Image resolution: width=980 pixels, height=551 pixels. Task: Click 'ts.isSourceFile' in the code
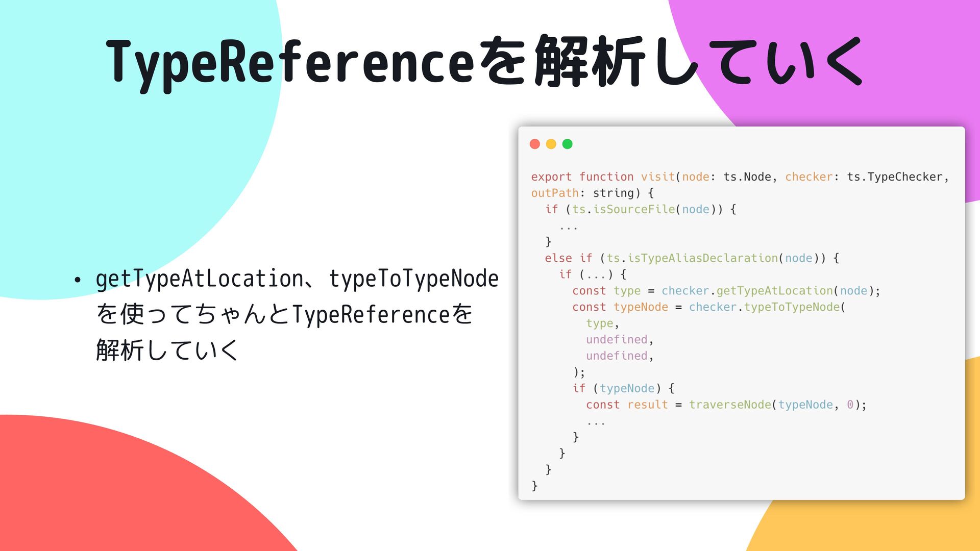click(x=623, y=209)
